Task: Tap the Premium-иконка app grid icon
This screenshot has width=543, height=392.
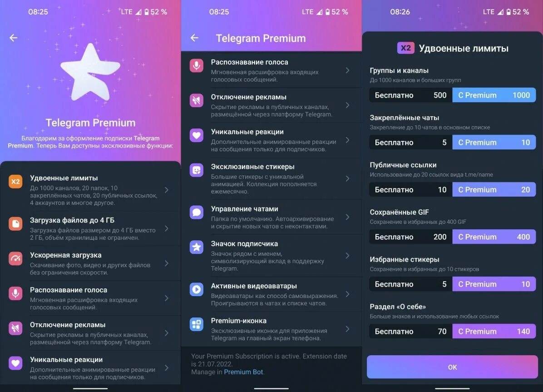Action: (x=196, y=324)
